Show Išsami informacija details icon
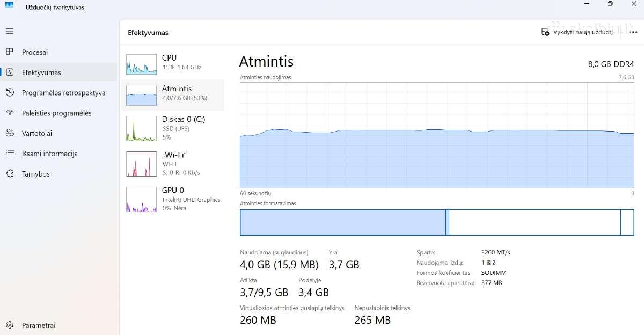Screen dimensions: 644x335 point(10,154)
